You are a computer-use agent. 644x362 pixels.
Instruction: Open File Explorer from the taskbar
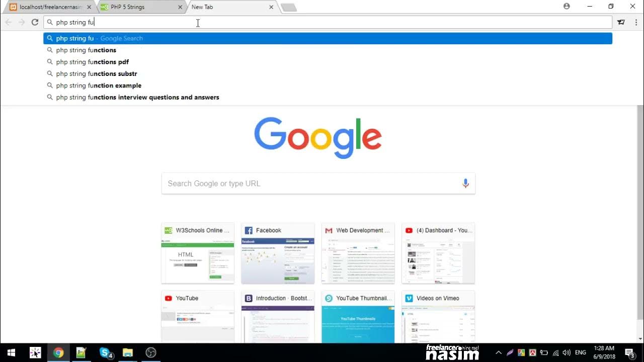(x=128, y=352)
